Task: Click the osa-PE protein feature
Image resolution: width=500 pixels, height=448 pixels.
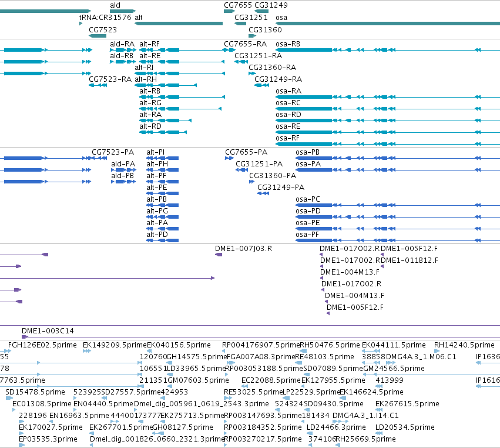Action: (x=398, y=229)
